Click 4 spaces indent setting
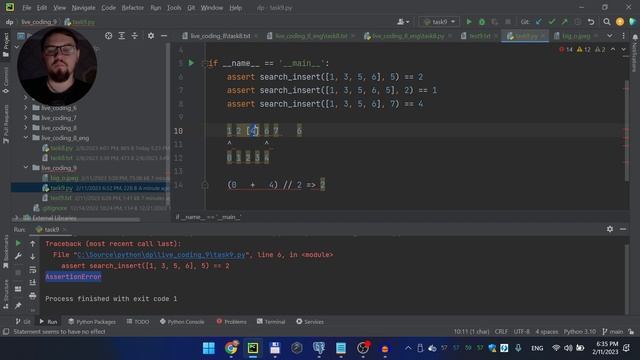Screen dimensions: 640x360 point(547,331)
